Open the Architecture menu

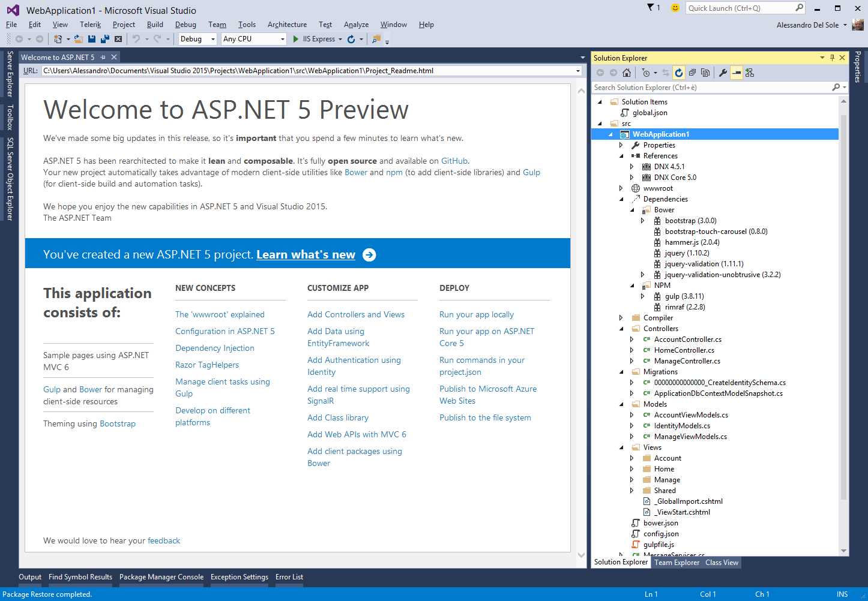coord(287,25)
